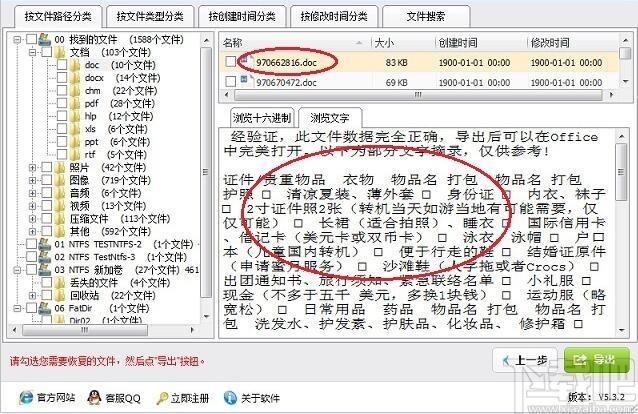Expand the 图像 tree node

coord(33,180)
